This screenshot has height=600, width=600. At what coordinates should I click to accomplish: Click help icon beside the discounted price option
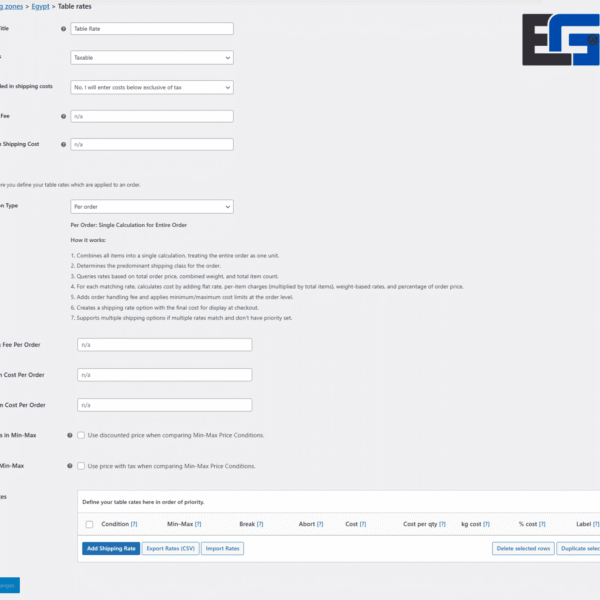[x=69, y=435]
